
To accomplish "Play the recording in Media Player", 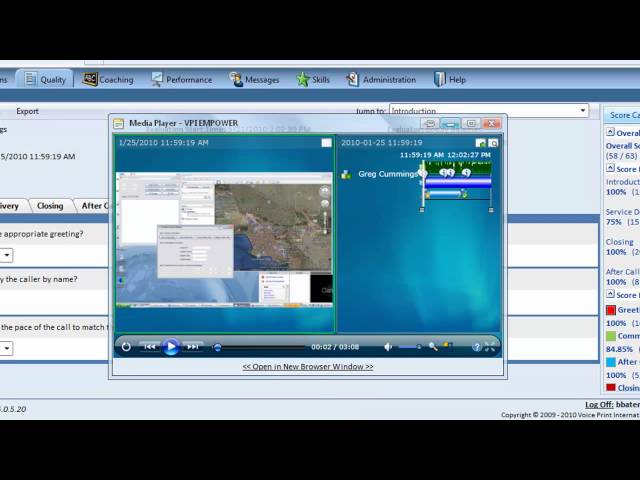I will click(x=171, y=347).
